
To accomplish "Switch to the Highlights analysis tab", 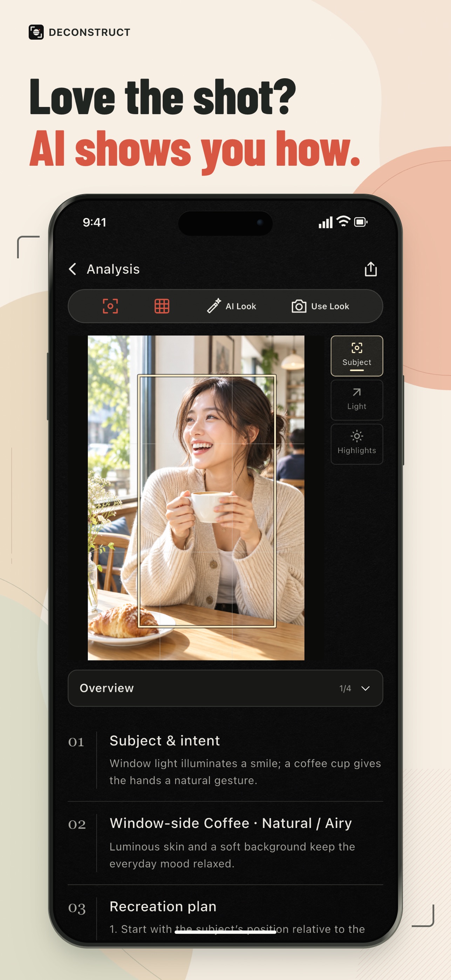I will click(x=357, y=444).
